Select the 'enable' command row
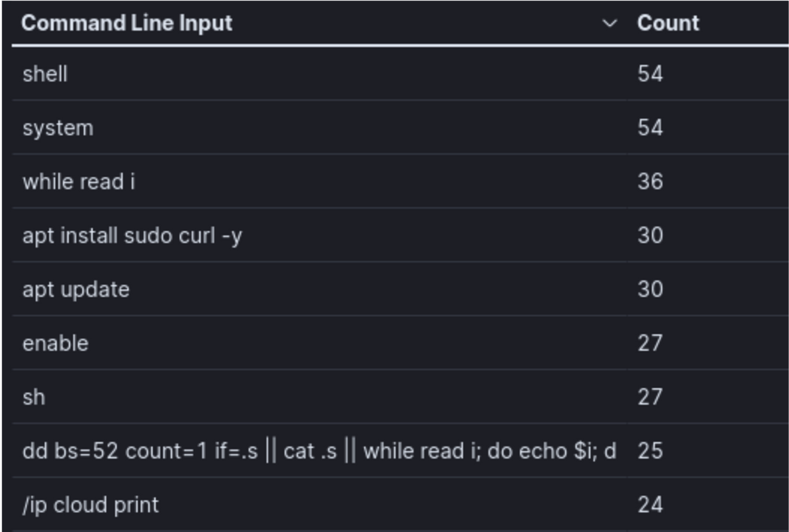 55,344
